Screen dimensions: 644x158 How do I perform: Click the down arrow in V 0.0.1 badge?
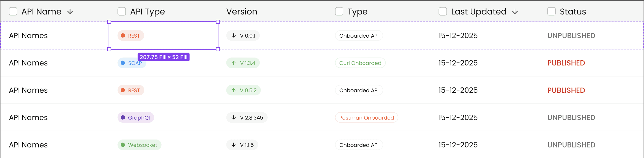(234, 36)
